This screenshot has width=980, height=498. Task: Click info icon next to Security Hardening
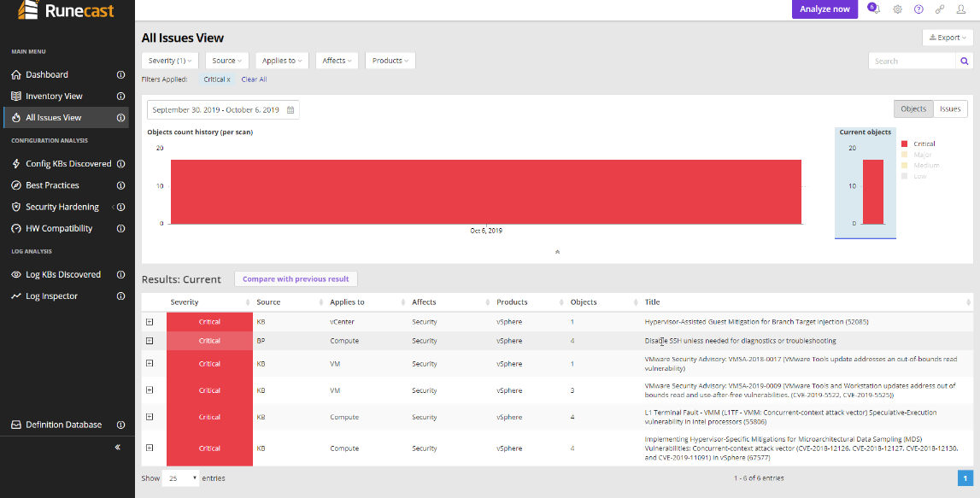[x=121, y=207]
